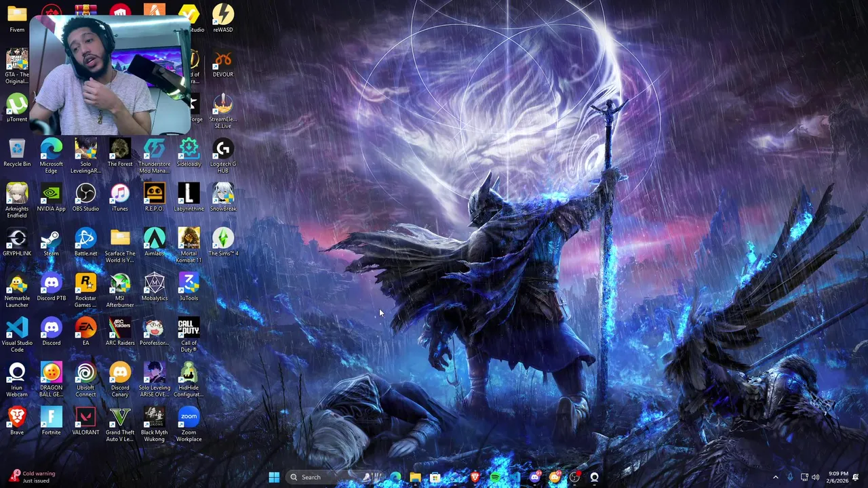This screenshot has height=488, width=868.
Task: Launch VALORANT desktop icon
Action: 85,421
